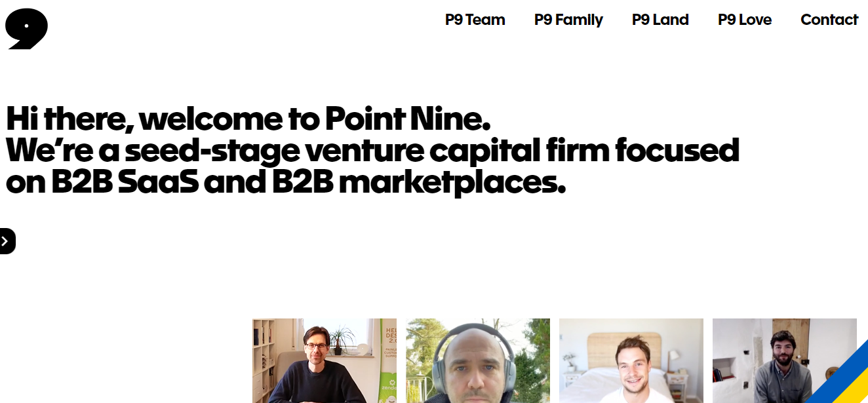Click the white dot inside the logo

27,24
